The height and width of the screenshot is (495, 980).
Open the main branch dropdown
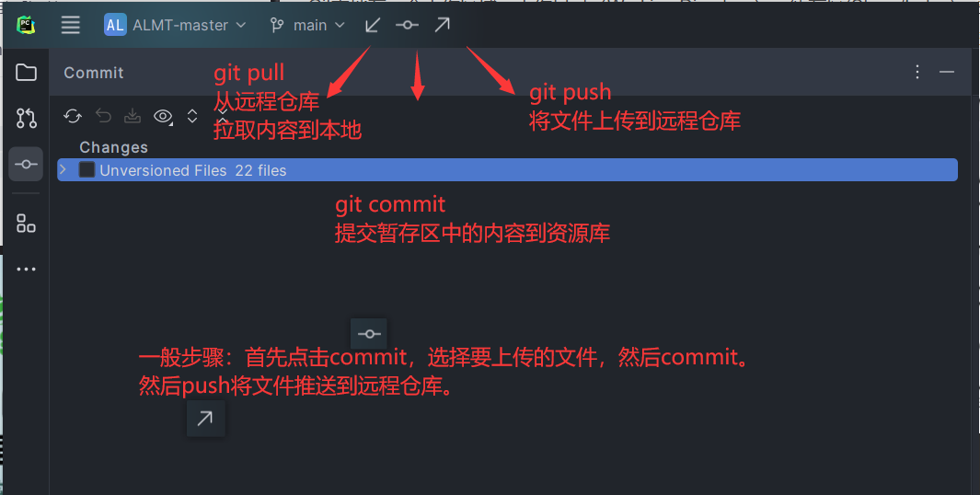point(307,25)
